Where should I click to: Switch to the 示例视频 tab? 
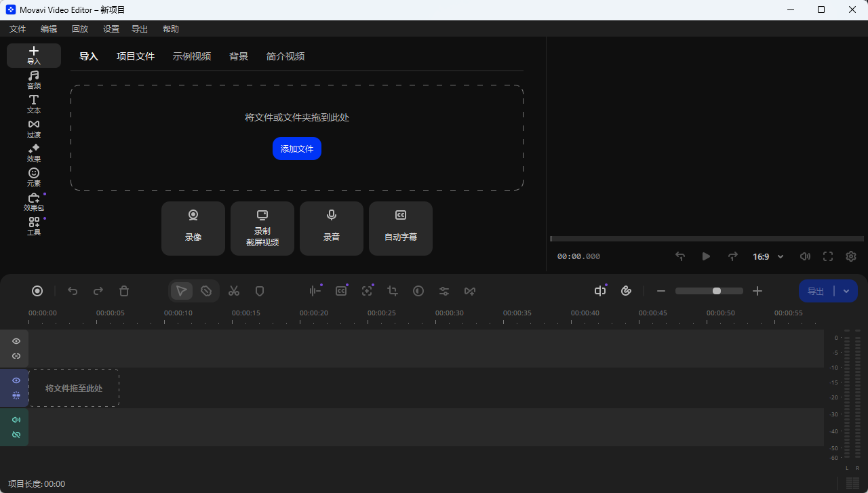pyautogui.click(x=192, y=56)
